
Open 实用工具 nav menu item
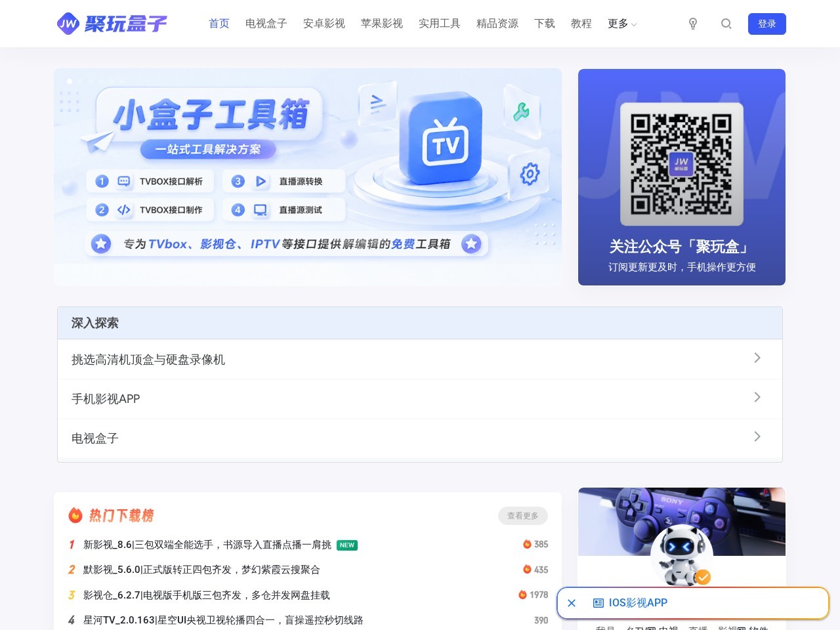coord(440,24)
